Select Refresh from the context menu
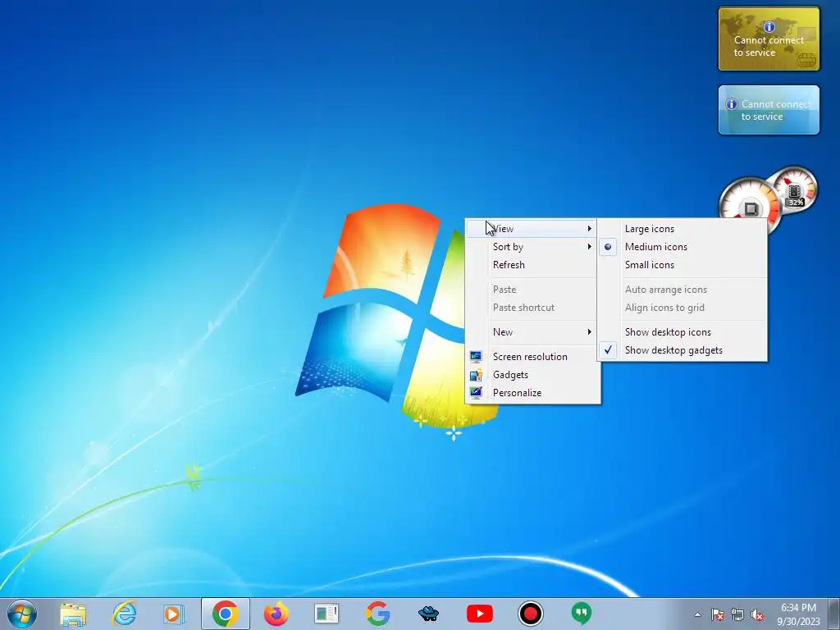840x630 pixels. [x=532, y=265]
